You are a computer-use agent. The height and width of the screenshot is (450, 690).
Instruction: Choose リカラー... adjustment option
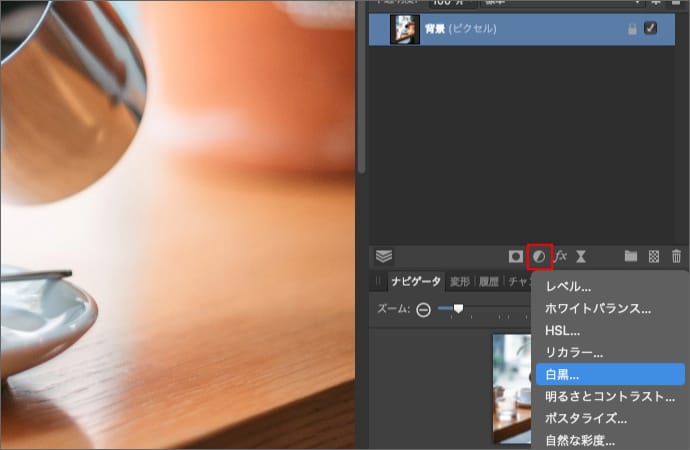[573, 352]
